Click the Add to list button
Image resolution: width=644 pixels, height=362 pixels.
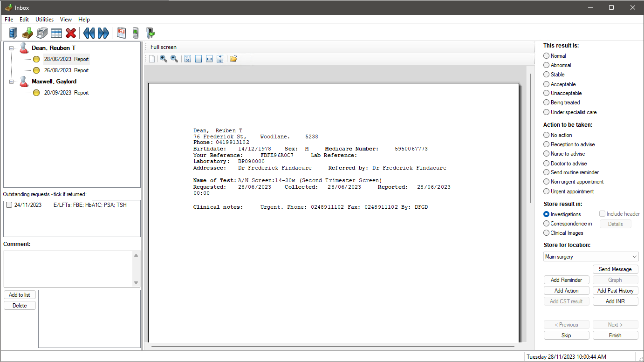click(20, 295)
